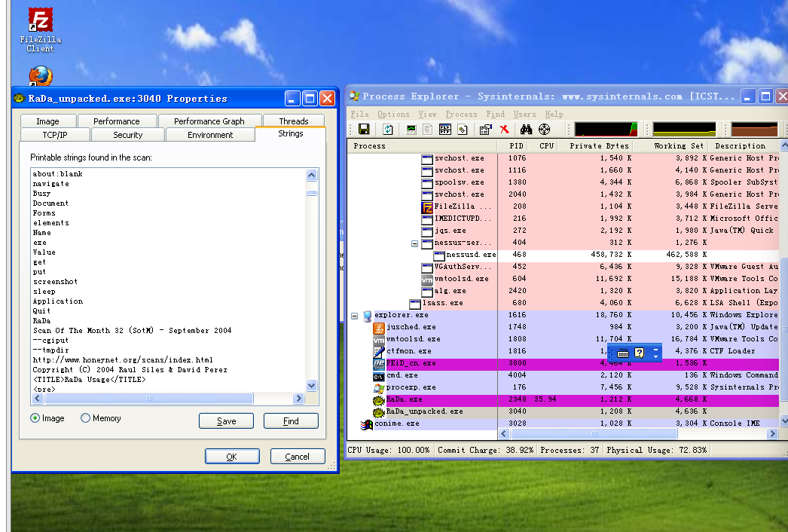
Task: Switch to the TCP/IP tab
Action: pos(55,135)
